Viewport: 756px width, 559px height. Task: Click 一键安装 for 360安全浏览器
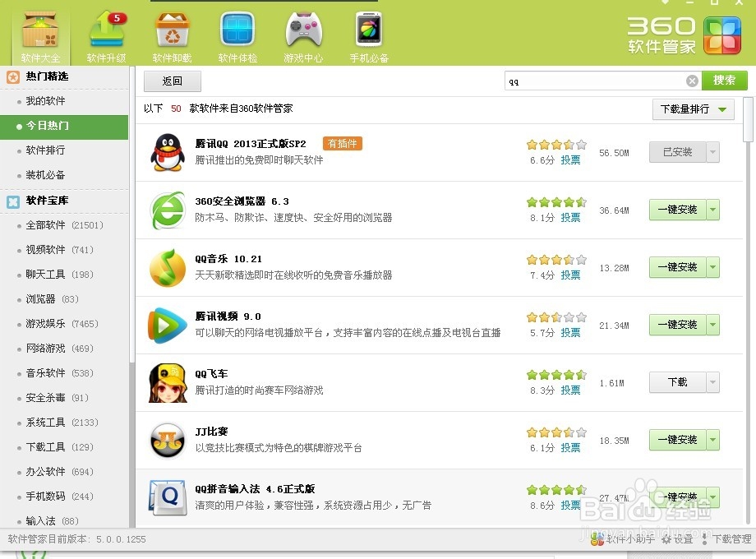677,210
